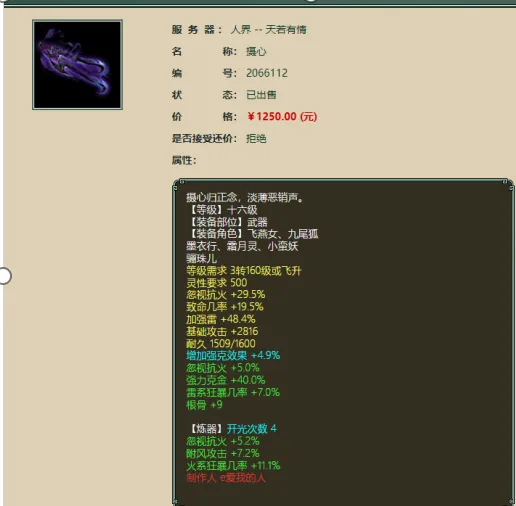Click the server name 人界 -- 天若有情
The image size is (516, 506).
(x=268, y=30)
